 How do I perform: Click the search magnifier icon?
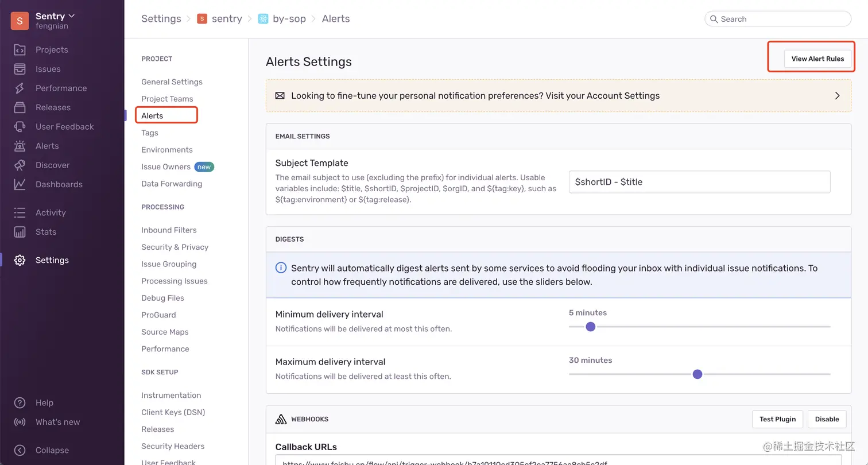(x=714, y=19)
